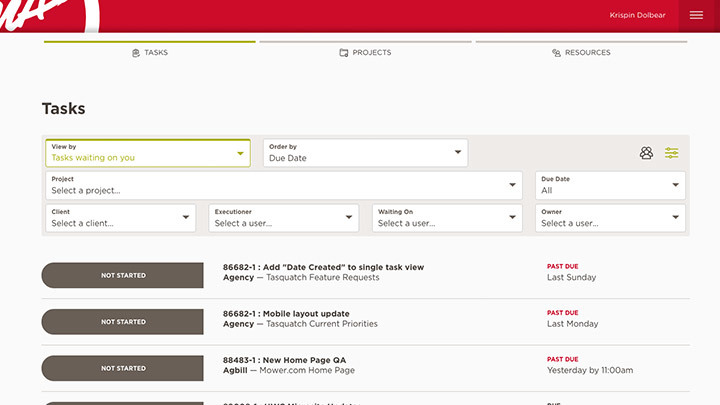
Task: Expand the Waiting On user dropdown
Action: tap(447, 218)
